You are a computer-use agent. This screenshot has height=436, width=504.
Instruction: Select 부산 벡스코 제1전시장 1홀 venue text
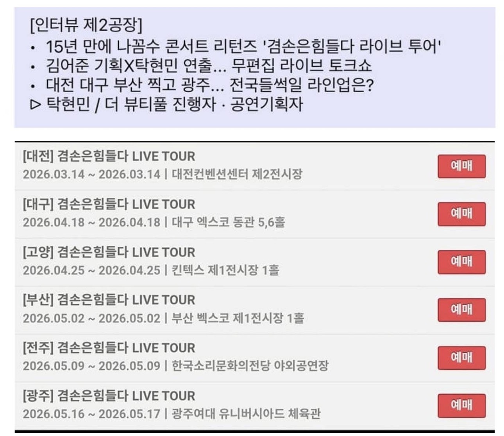(x=238, y=318)
